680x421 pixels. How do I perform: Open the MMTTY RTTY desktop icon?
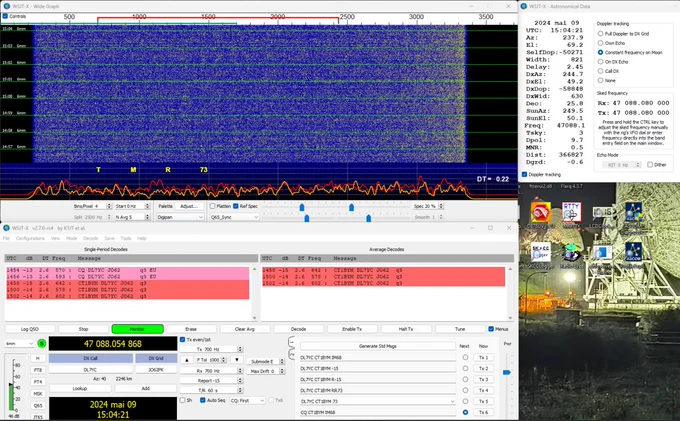coord(571,215)
